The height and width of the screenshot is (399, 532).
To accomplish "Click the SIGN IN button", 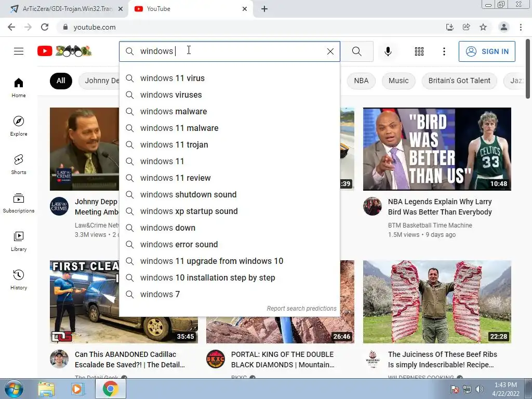I will click(x=486, y=51).
